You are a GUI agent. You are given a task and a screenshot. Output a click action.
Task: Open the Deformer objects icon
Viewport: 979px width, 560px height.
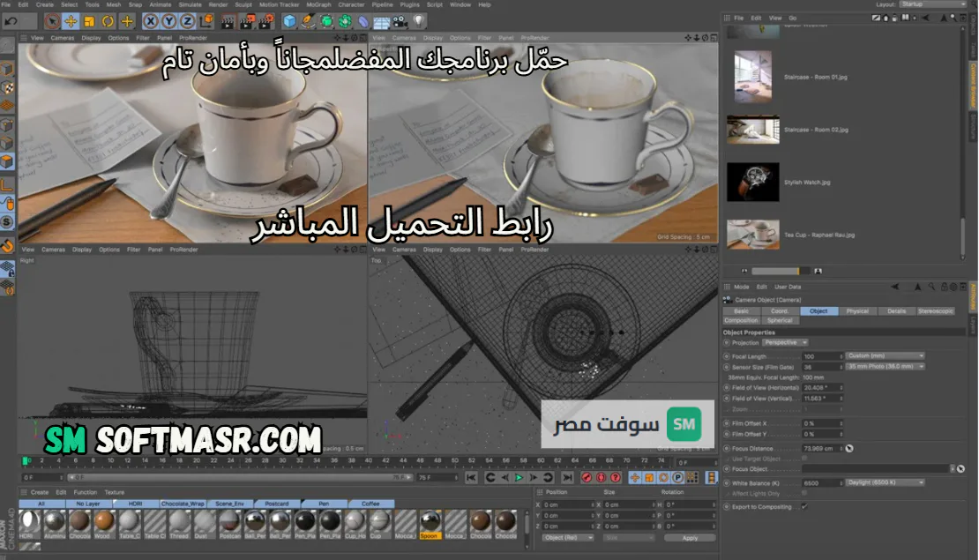(x=363, y=22)
